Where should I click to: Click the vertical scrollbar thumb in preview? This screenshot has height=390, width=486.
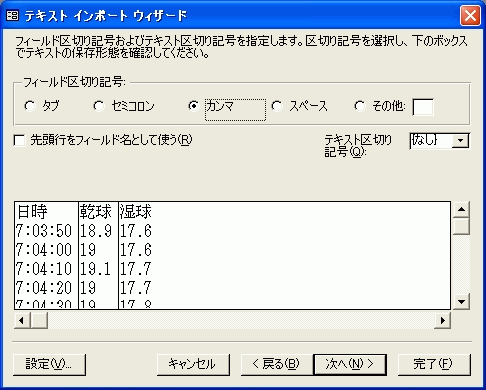(x=462, y=227)
